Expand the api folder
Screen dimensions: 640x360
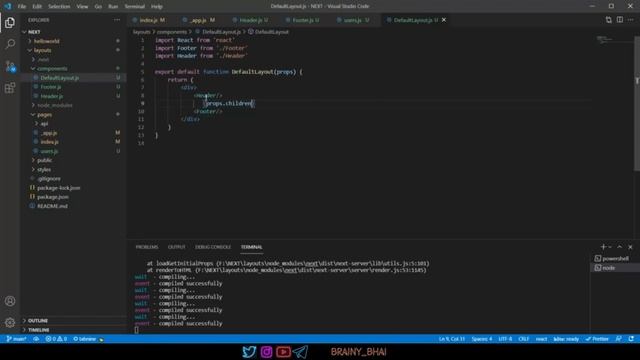click(x=44, y=124)
